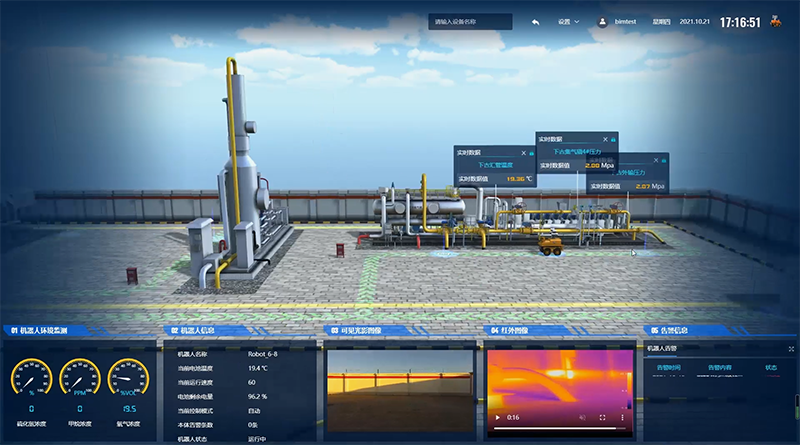Click the 2.00 Mpa pressure value

(599, 165)
